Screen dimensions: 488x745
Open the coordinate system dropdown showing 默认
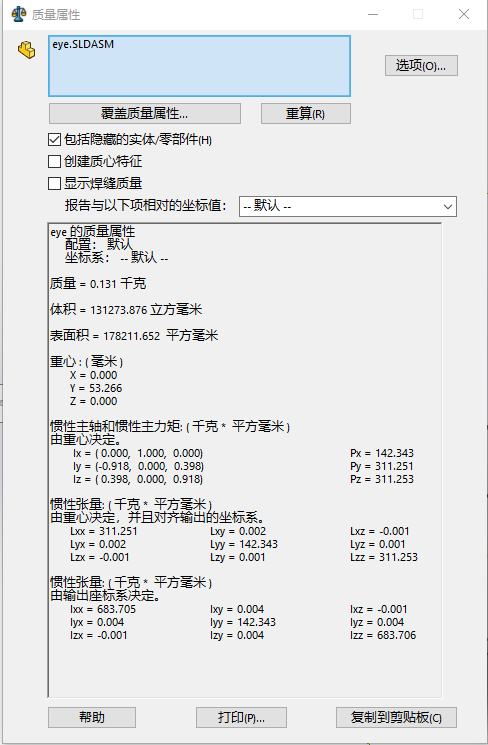(348, 206)
